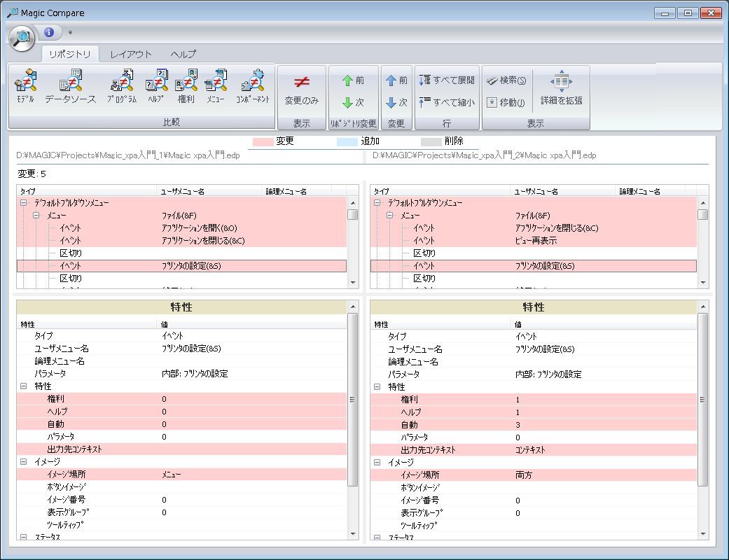
Task: Select プリンタの設定(&S) row in right tree
Action: 534,266
